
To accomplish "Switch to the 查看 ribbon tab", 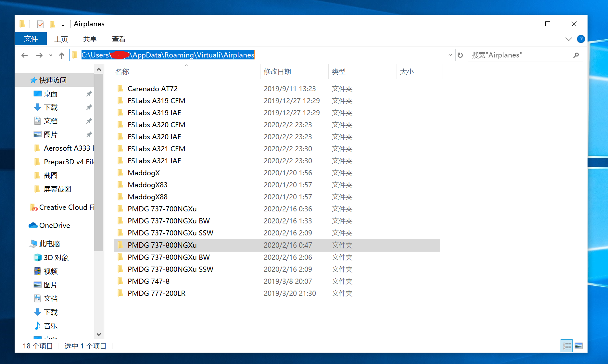I will click(119, 39).
